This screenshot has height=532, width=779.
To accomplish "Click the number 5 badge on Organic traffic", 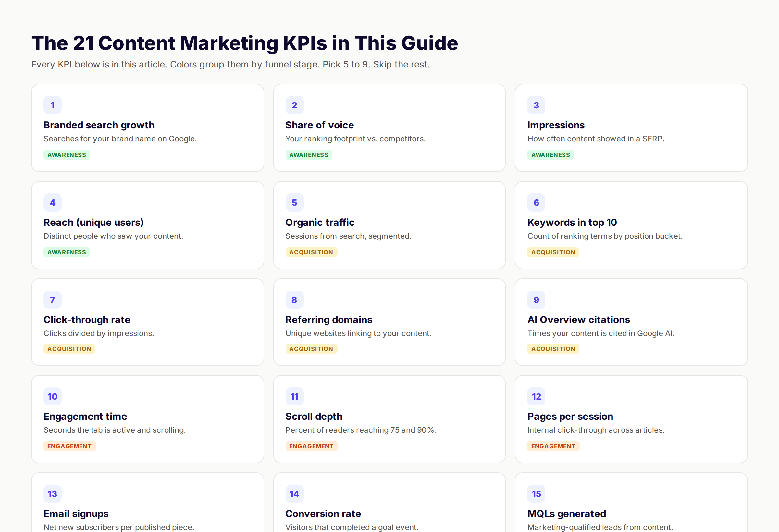I will [294, 202].
